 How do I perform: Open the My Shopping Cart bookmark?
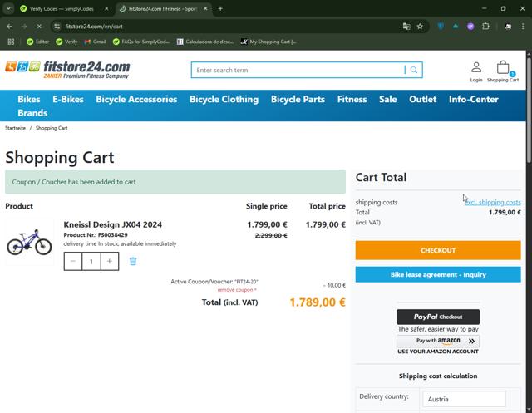[268, 42]
